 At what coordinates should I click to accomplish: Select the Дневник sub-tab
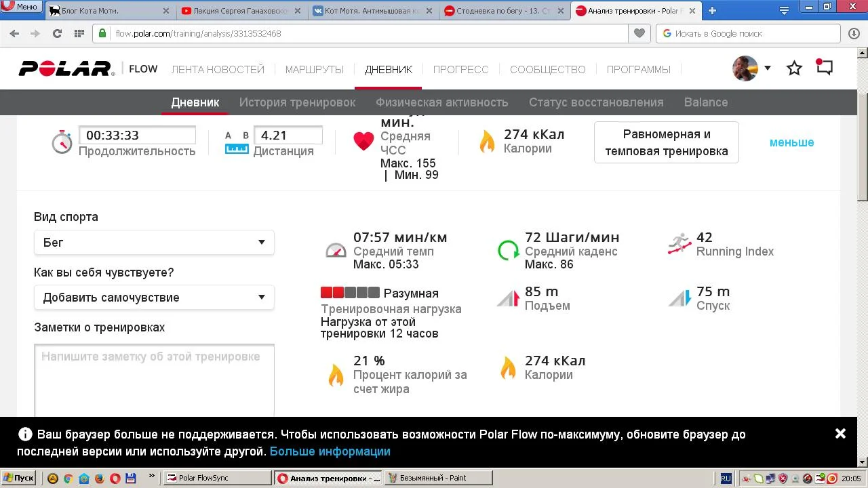[195, 102]
